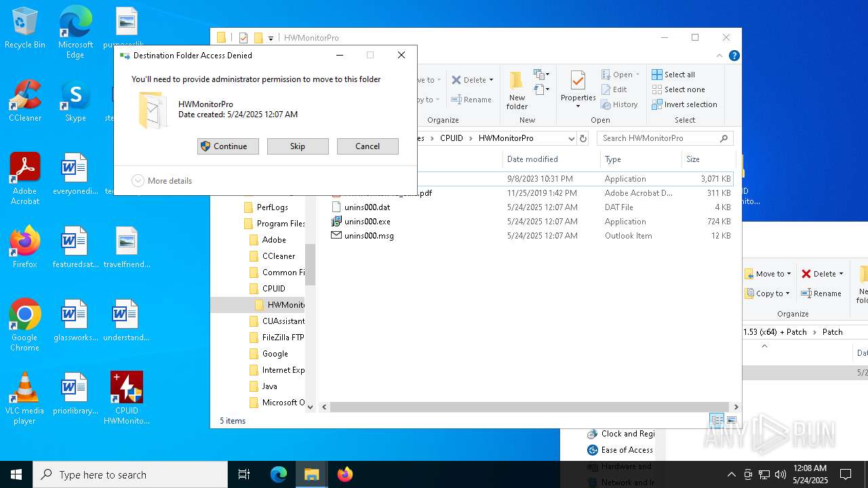The image size is (868, 488).
Task: Click Skip in the access denied dialog
Action: [x=298, y=146]
